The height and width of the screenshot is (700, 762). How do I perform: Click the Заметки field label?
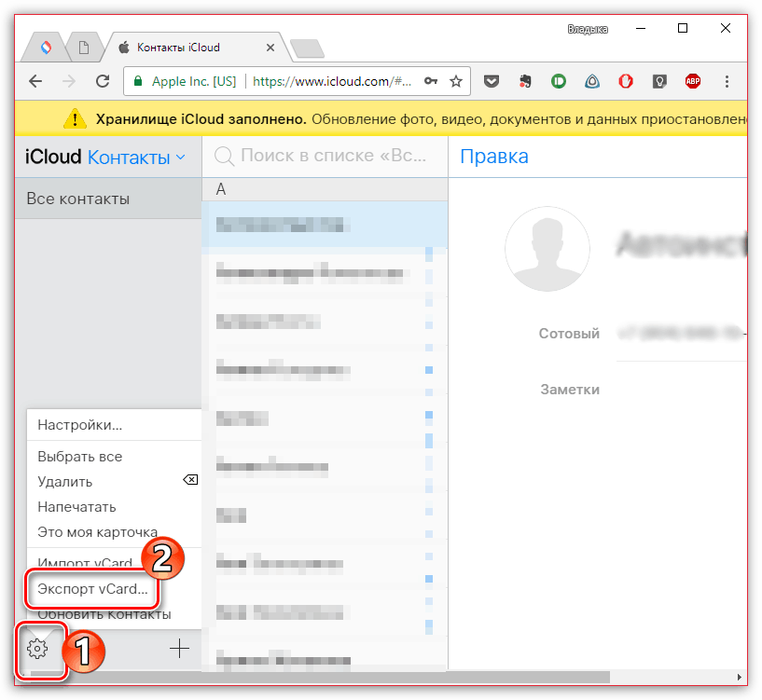[x=570, y=390]
